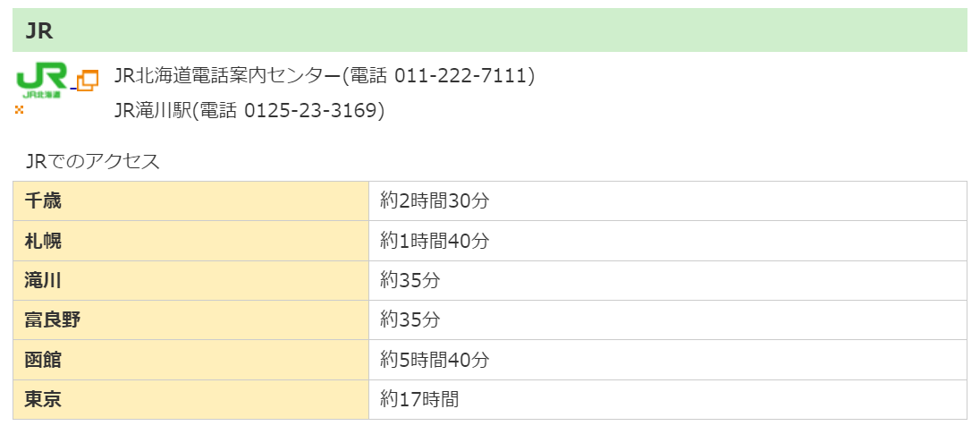Click the JR北海道電話案内センター name text
980x443 pixels.
228,76
